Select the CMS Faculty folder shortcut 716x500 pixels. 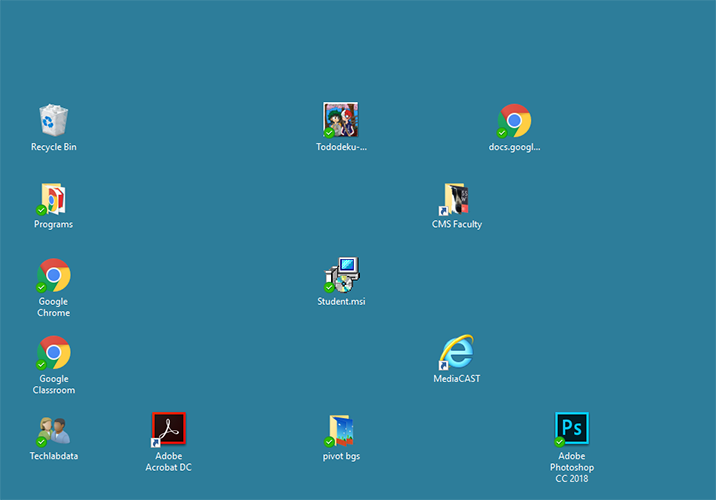click(455, 199)
